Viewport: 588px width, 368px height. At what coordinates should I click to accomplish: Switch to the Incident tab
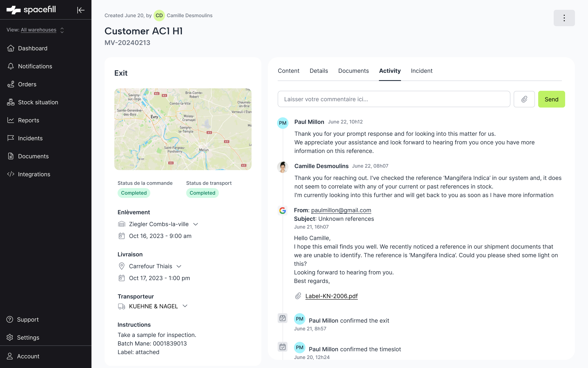(421, 71)
